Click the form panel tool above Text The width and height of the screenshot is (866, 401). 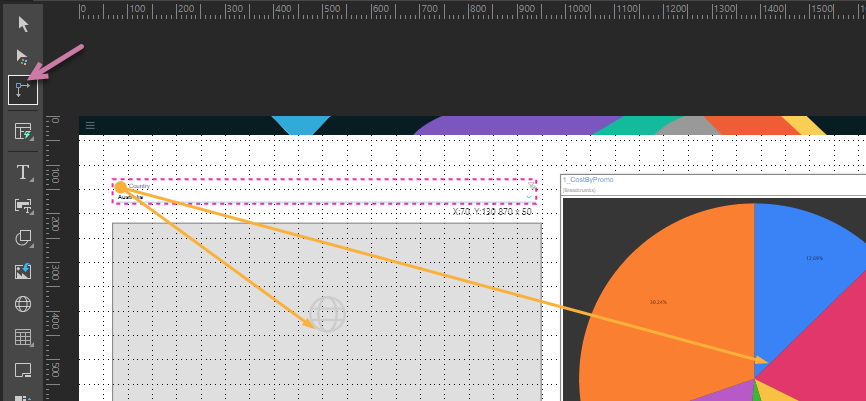tap(23, 131)
